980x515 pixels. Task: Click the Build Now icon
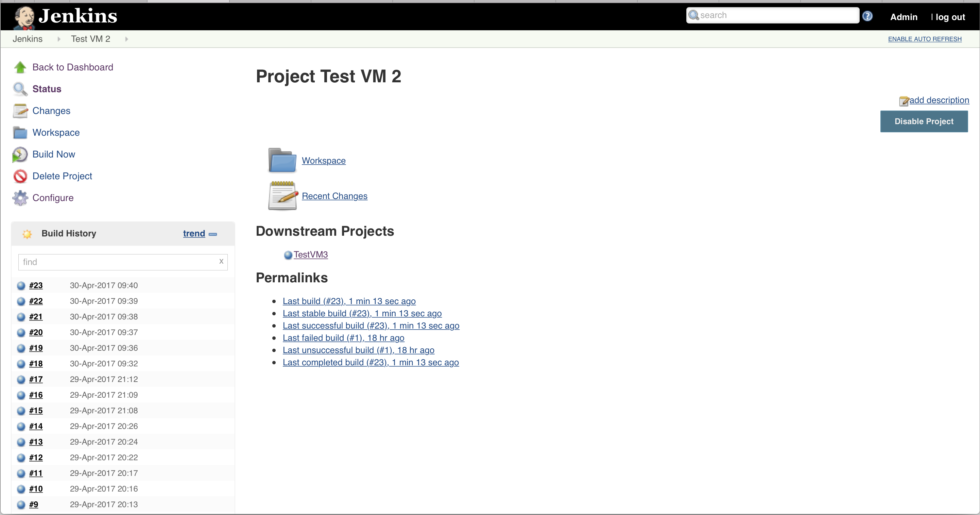coord(19,154)
